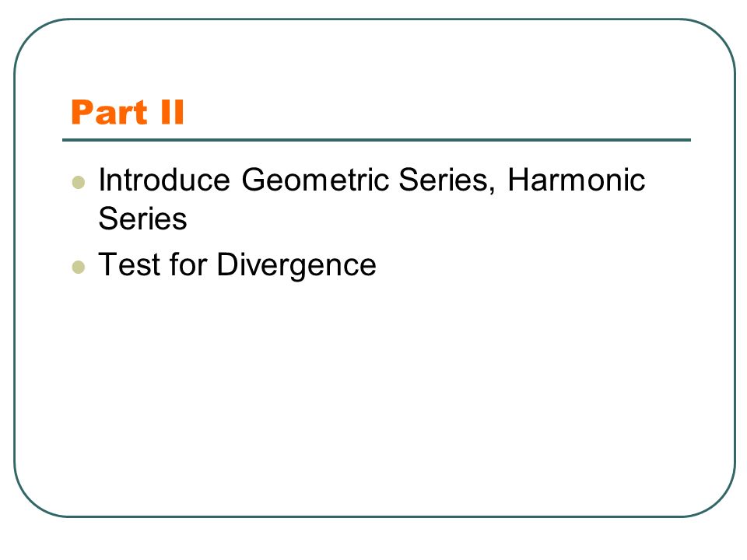The height and width of the screenshot is (560, 747).
Task: Click the blank space right of "Part II"
Action: 429,112
